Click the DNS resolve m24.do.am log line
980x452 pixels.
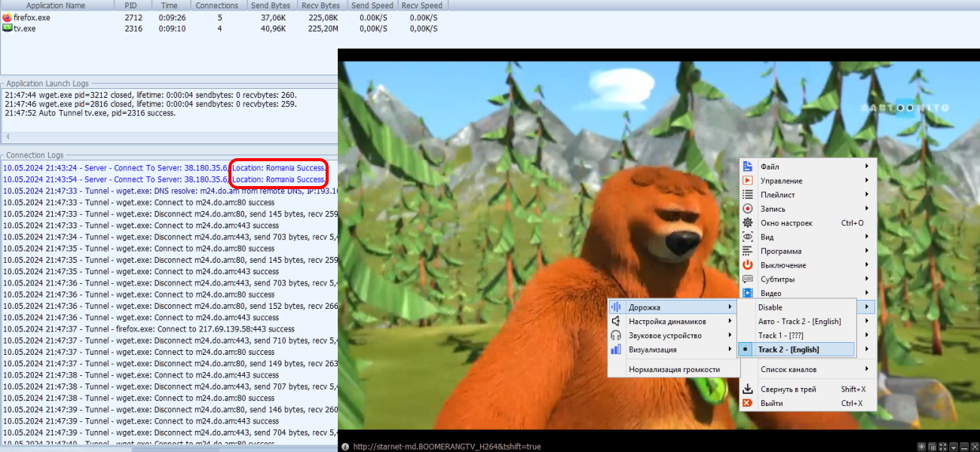(170, 191)
